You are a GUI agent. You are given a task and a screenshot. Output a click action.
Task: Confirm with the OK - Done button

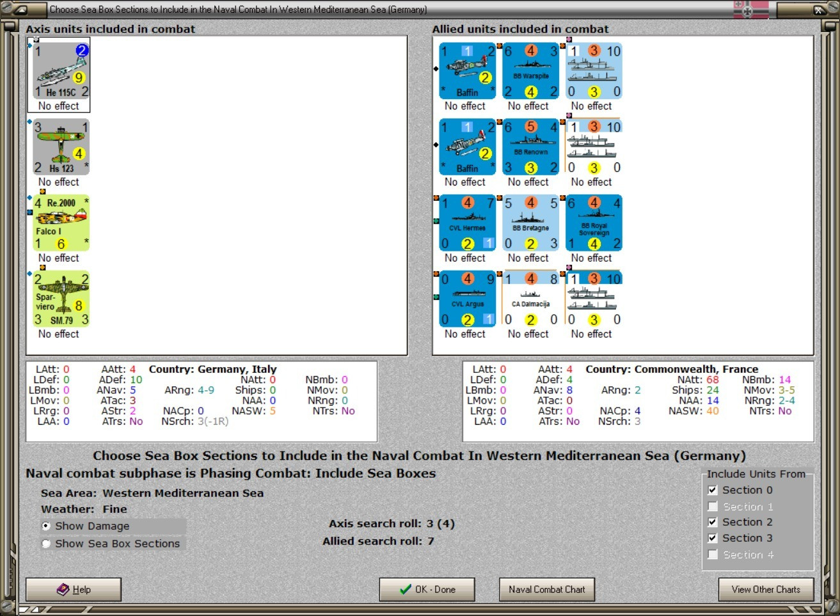(x=427, y=589)
